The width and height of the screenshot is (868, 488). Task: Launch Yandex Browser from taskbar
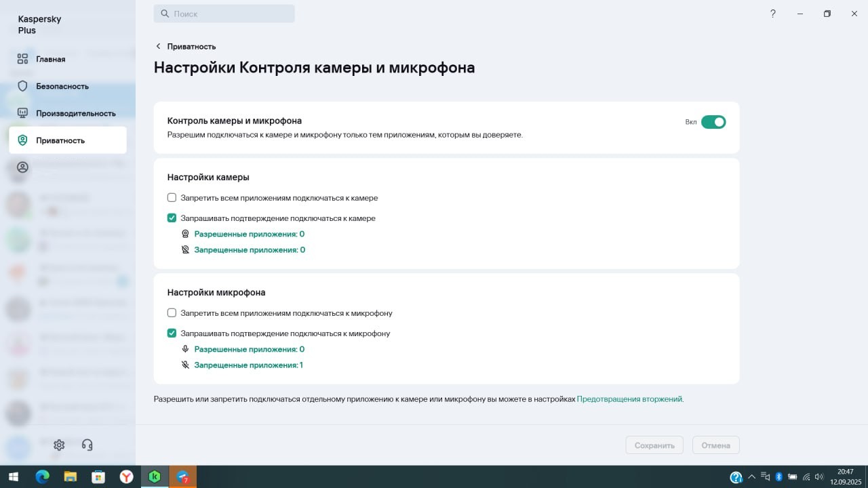coord(126,477)
